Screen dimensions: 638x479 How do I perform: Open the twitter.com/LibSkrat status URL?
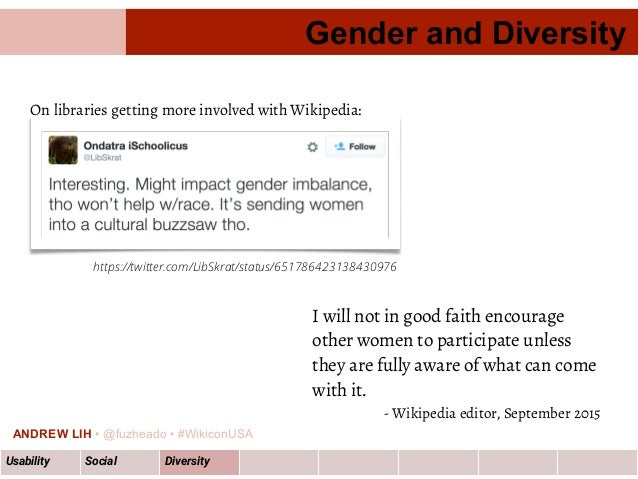click(x=245, y=267)
